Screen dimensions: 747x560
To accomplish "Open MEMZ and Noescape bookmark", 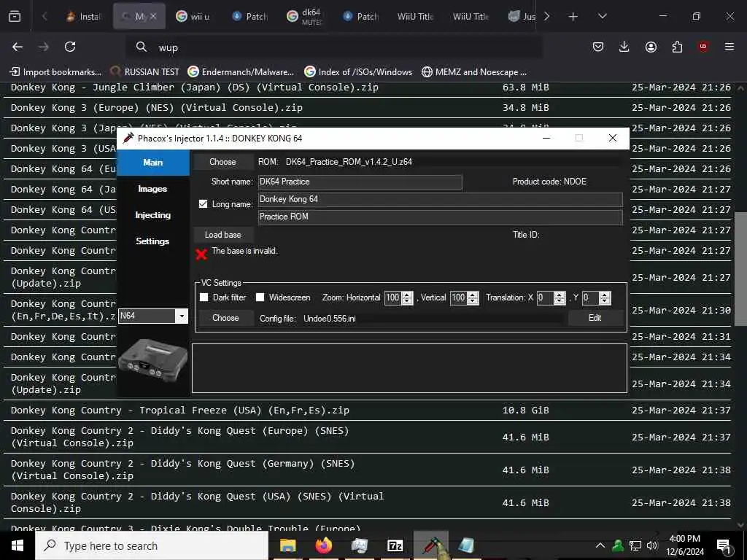I will click(x=474, y=72).
